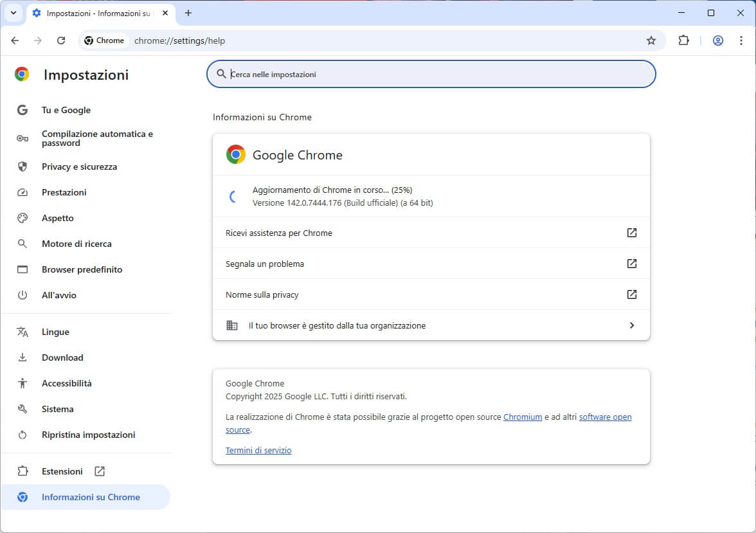Open Termini di servizio link
This screenshot has height=533, width=756.
click(258, 451)
